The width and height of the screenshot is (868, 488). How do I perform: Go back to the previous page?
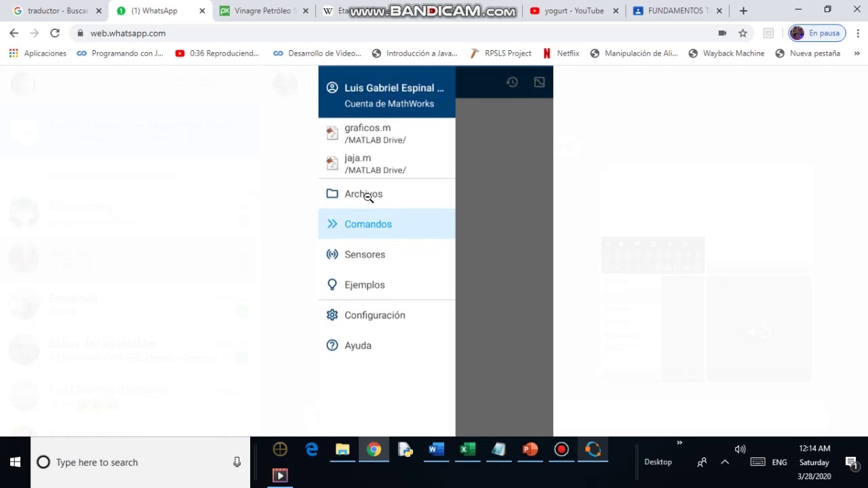pos(14,33)
